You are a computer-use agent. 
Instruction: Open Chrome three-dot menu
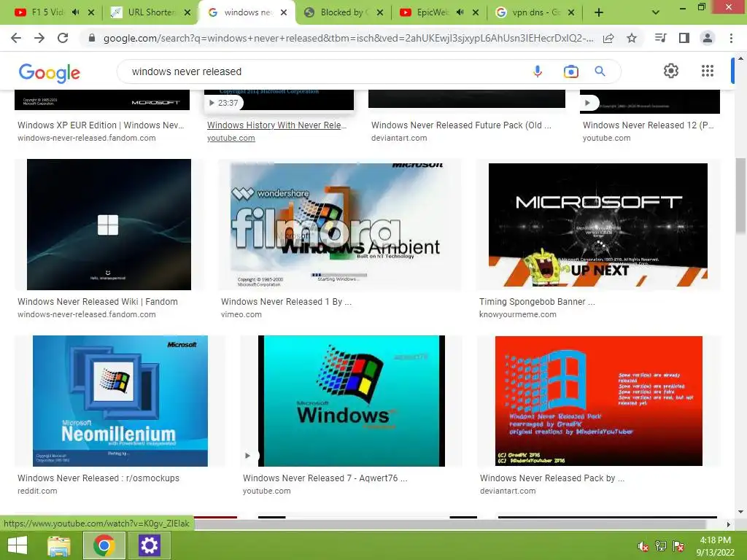[x=731, y=38]
